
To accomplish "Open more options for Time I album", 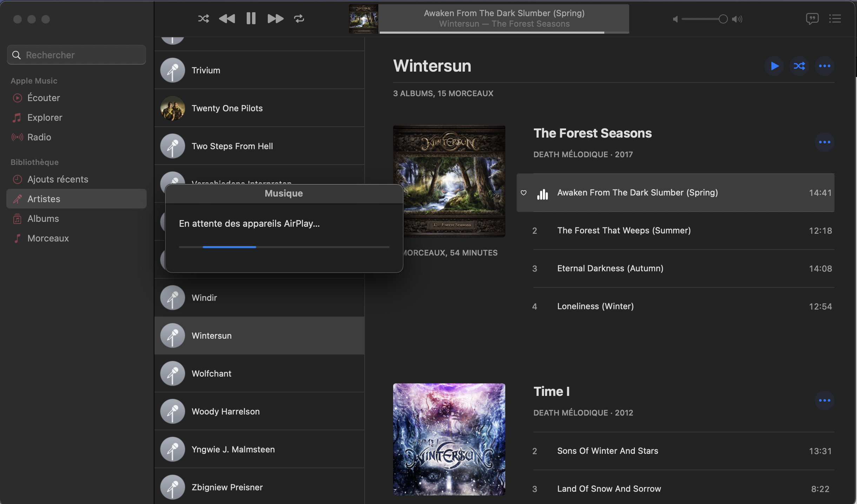I will click(x=824, y=400).
